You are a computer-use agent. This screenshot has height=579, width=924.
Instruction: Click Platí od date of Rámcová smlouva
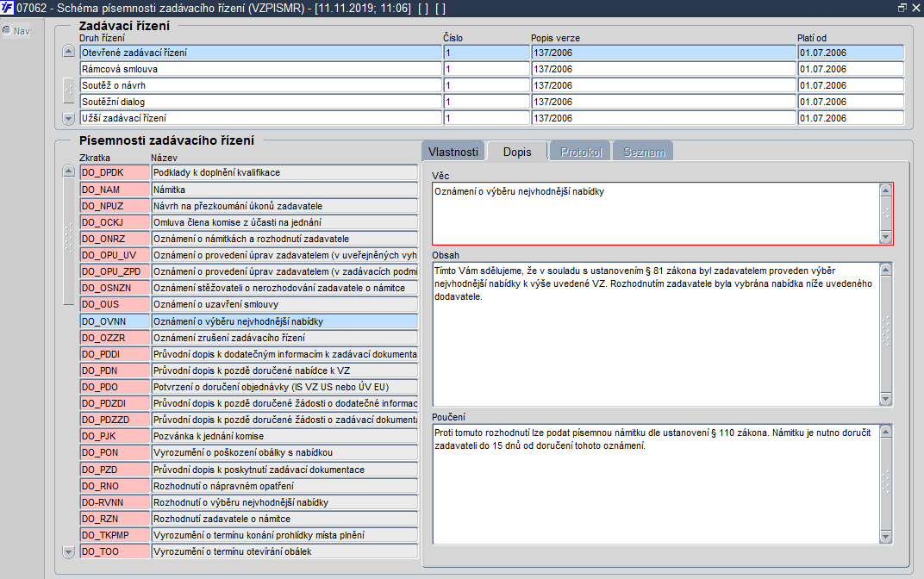(851, 69)
